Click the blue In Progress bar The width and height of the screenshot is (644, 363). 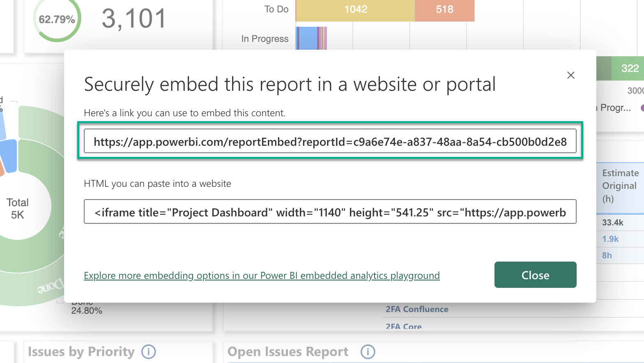[308, 39]
